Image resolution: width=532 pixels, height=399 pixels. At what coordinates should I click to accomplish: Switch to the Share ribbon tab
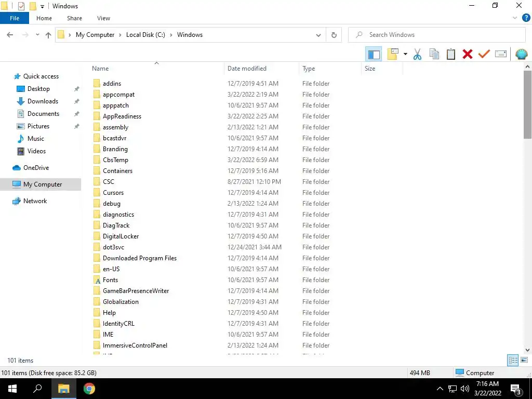[x=74, y=18]
